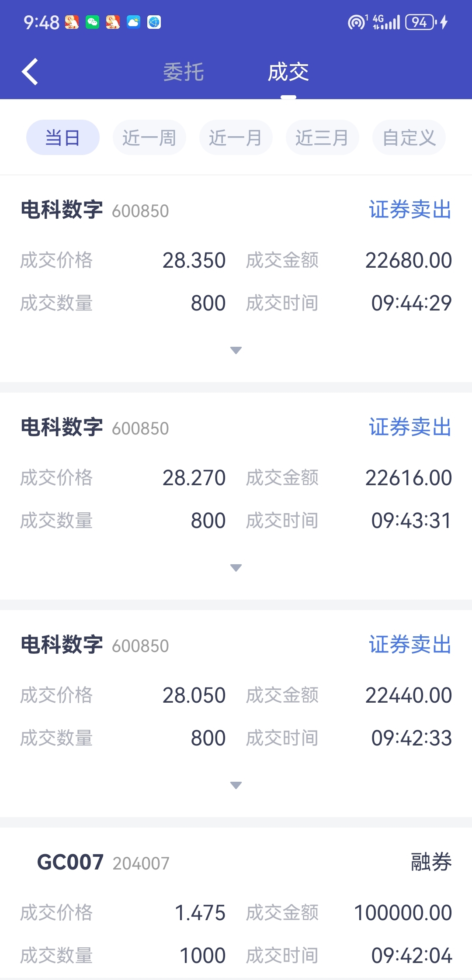Tap the back arrow icon
472x980 pixels.
point(30,72)
